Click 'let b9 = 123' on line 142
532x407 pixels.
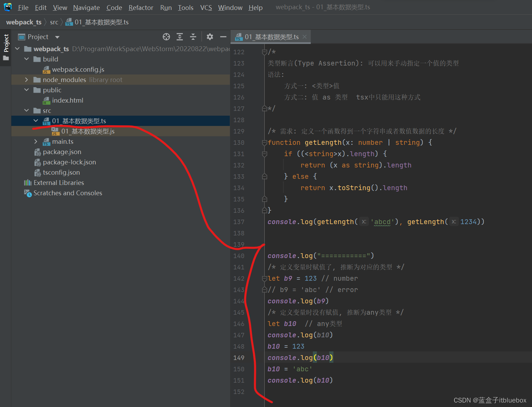tap(292, 278)
